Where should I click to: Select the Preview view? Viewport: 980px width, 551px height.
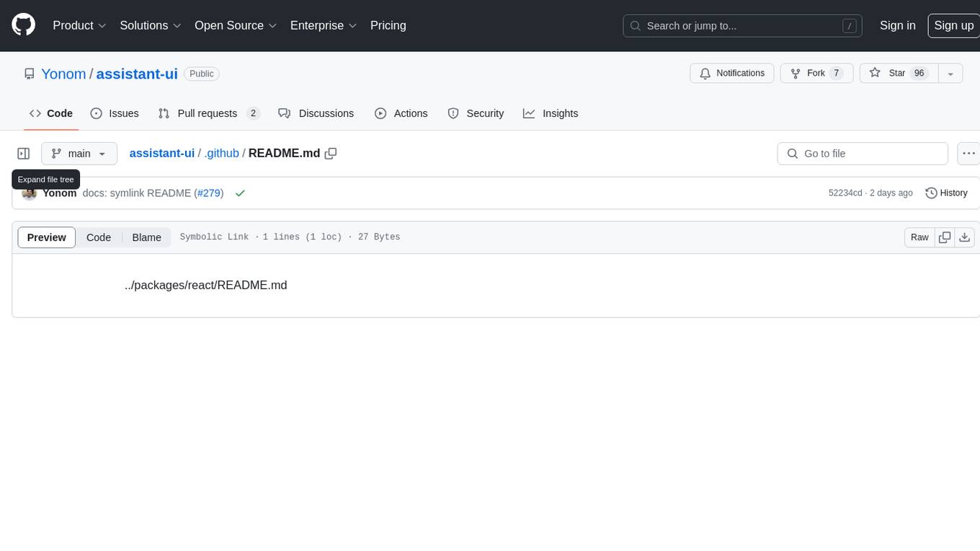[47, 237]
